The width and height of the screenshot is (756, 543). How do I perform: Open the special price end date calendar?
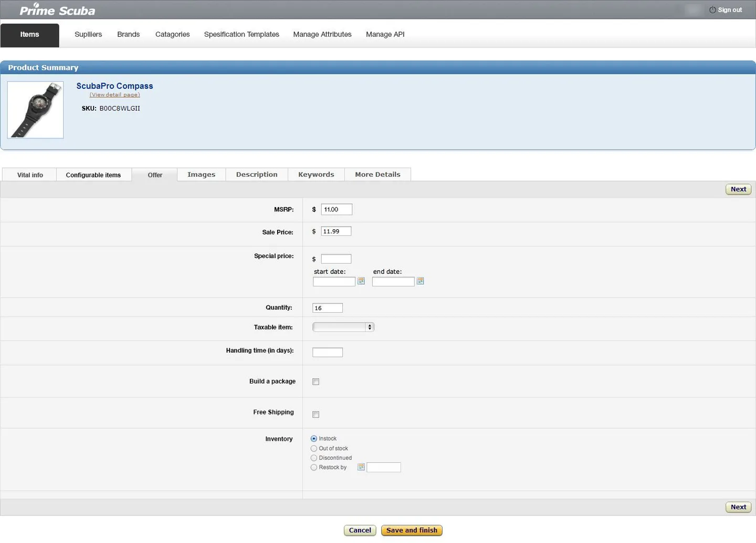(420, 281)
